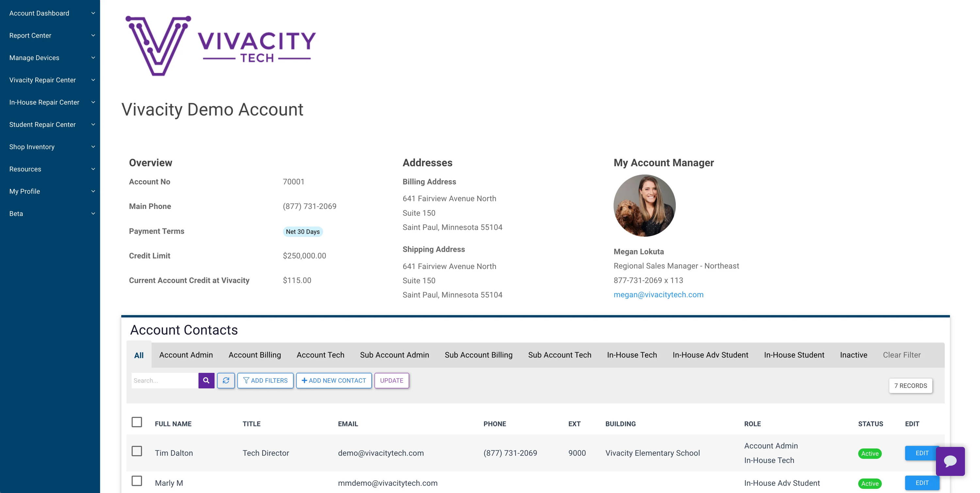Click Tim Dalton's Active status badge

(x=870, y=453)
